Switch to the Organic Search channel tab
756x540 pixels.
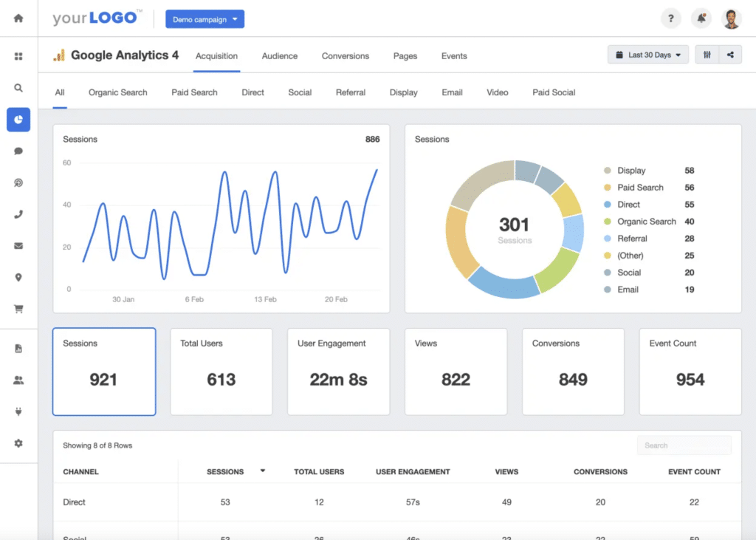117,92
